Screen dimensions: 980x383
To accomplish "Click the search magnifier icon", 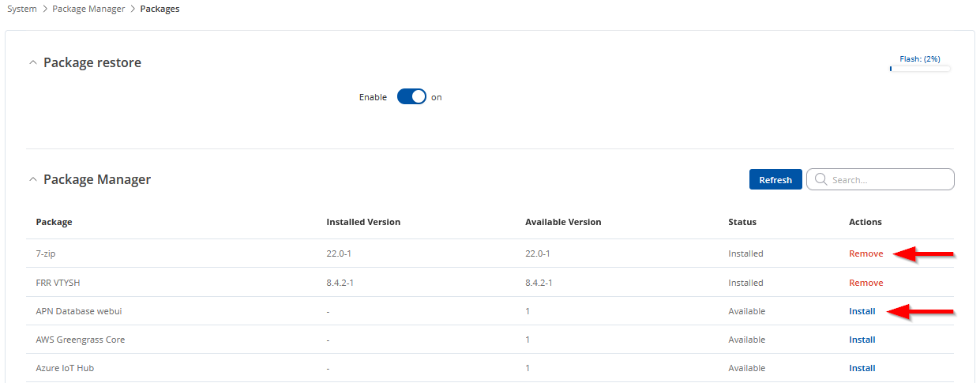I will (820, 179).
